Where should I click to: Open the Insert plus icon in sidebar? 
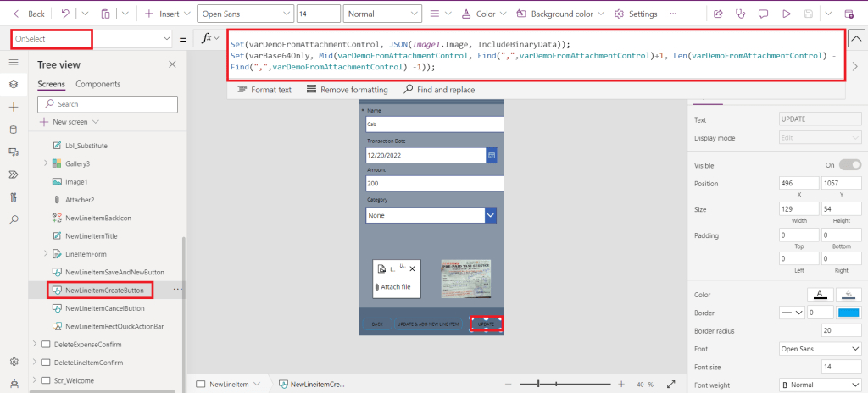tap(13, 107)
